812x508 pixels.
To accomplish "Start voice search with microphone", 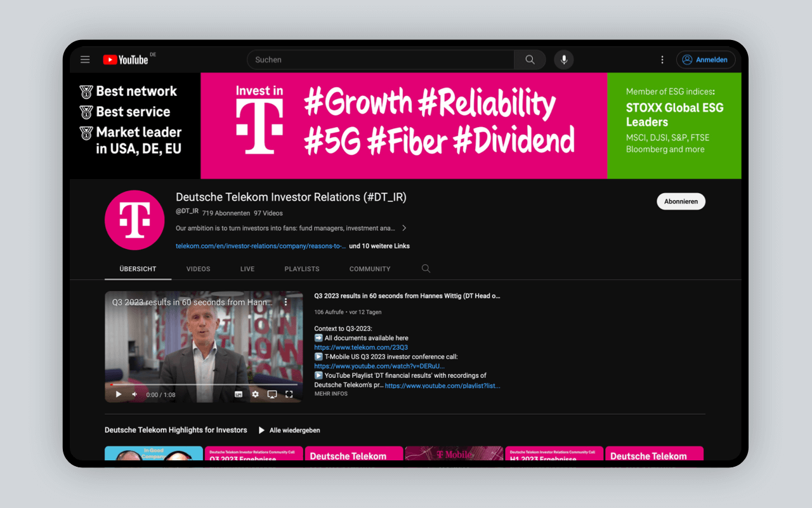I will pos(564,60).
